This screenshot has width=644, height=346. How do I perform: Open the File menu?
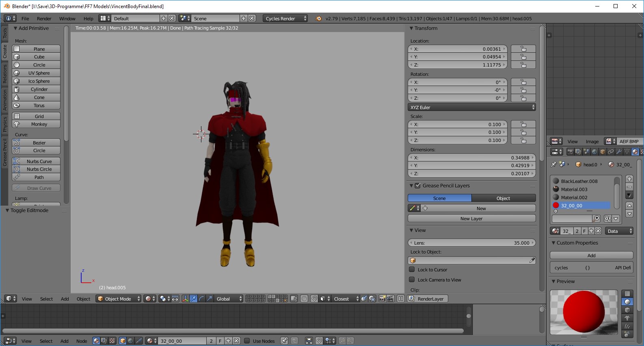coord(25,19)
